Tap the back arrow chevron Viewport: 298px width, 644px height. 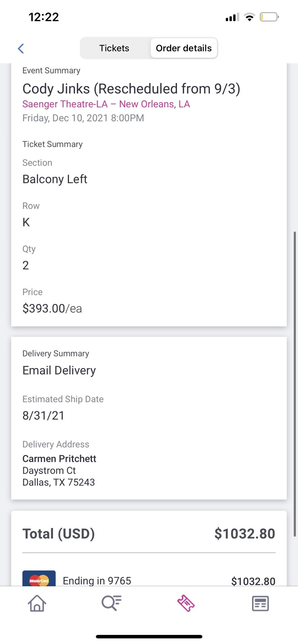(x=21, y=48)
